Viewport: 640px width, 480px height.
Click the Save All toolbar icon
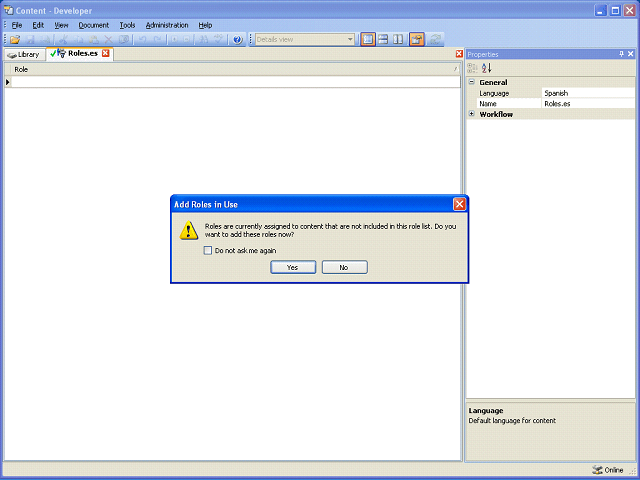(45, 40)
